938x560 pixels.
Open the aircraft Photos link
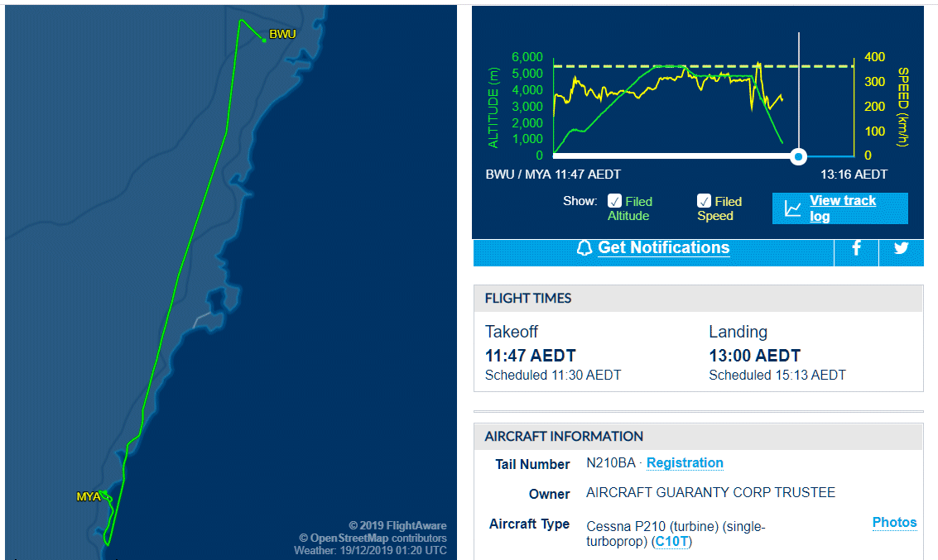(894, 522)
